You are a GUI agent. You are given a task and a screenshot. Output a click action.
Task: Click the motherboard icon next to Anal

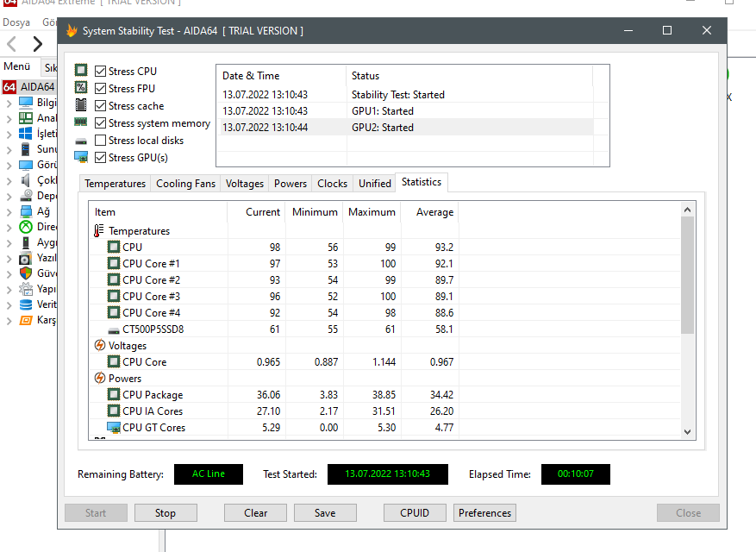26,118
